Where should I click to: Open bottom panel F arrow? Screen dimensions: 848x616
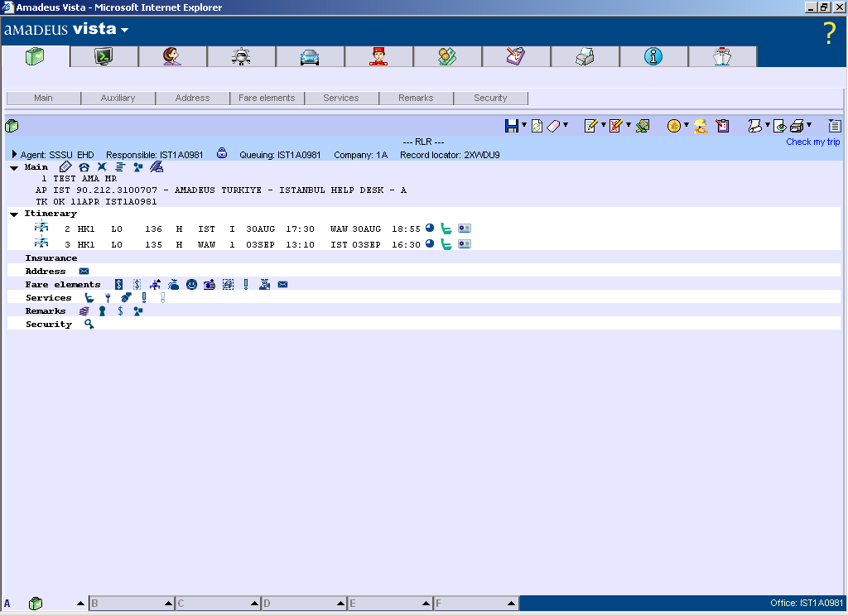511,603
